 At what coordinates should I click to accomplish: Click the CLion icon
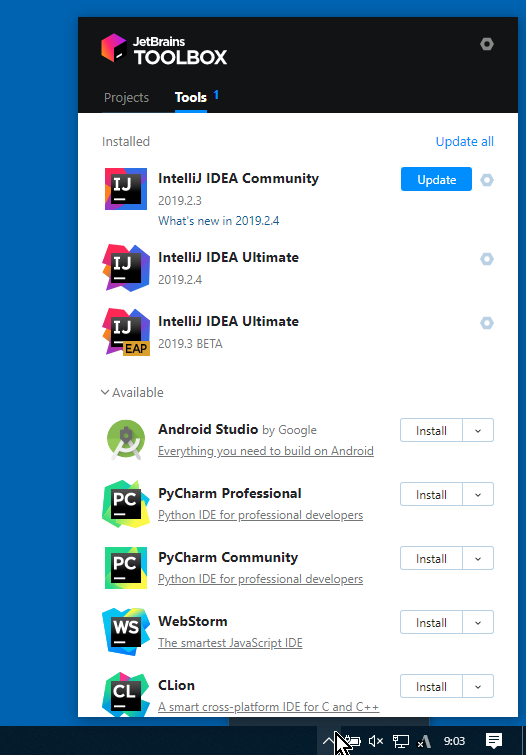pos(126,695)
